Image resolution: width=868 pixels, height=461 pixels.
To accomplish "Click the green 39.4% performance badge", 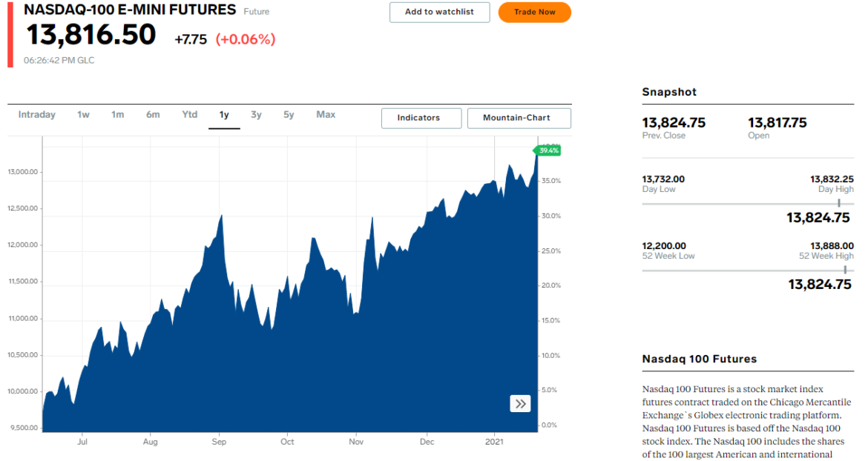I will [547, 150].
